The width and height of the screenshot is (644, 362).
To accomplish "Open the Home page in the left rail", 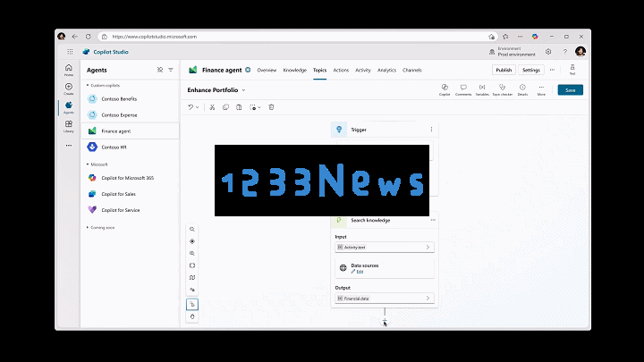I will (x=69, y=70).
